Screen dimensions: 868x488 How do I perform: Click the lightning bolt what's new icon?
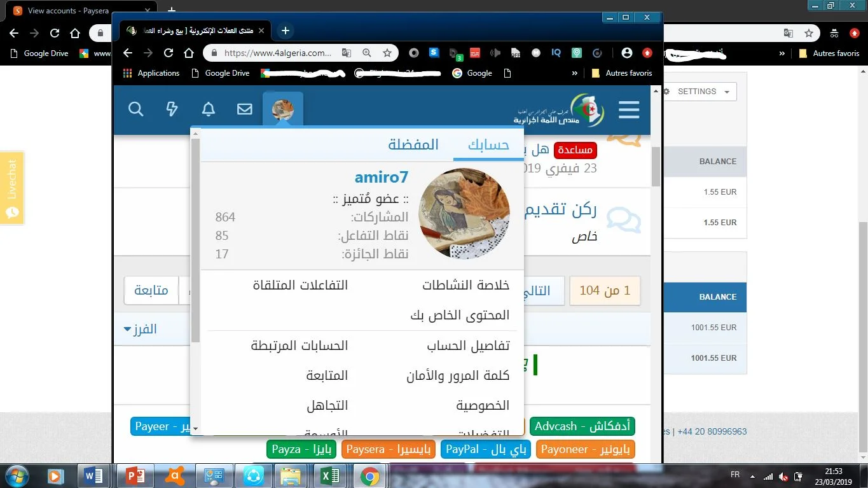[172, 109]
